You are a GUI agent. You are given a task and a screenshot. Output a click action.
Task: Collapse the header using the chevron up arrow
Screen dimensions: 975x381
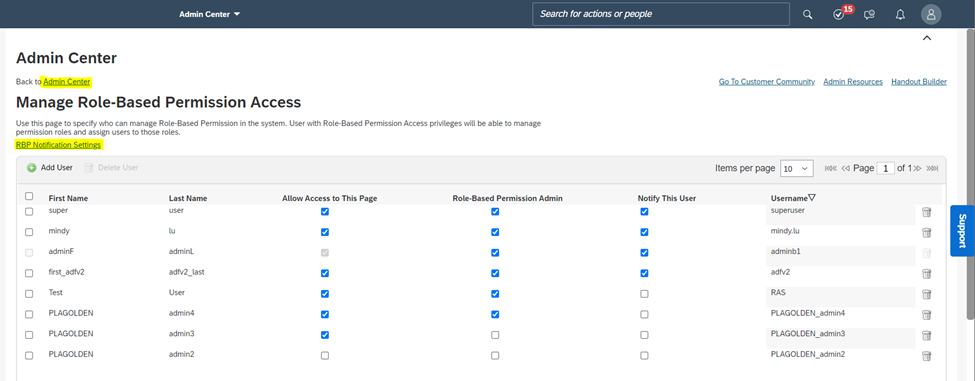coord(926,39)
